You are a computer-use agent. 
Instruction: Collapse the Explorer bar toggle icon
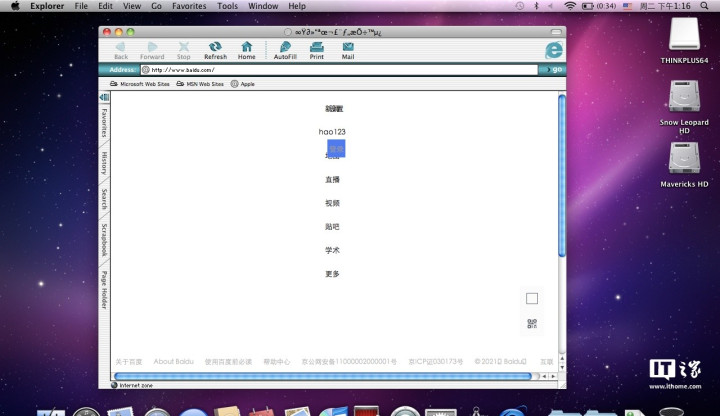tap(104, 97)
